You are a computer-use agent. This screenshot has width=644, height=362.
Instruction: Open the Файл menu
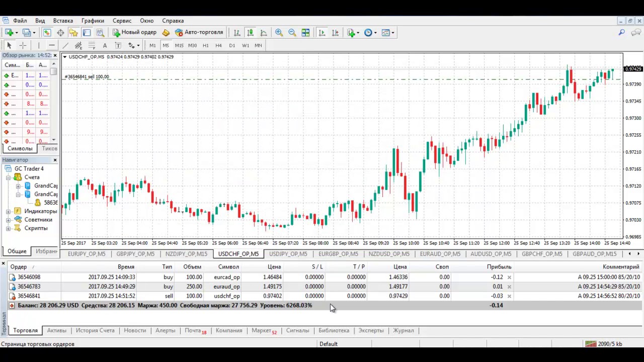tap(20, 21)
